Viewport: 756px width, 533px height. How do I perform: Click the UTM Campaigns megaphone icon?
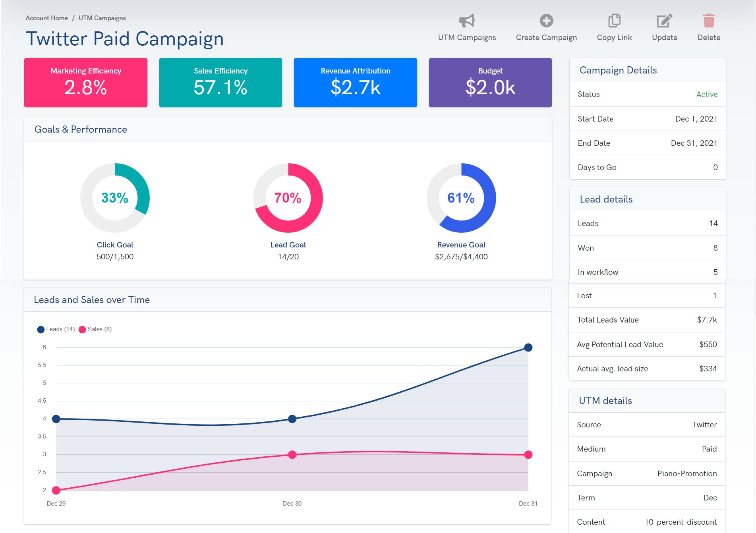[x=467, y=21]
